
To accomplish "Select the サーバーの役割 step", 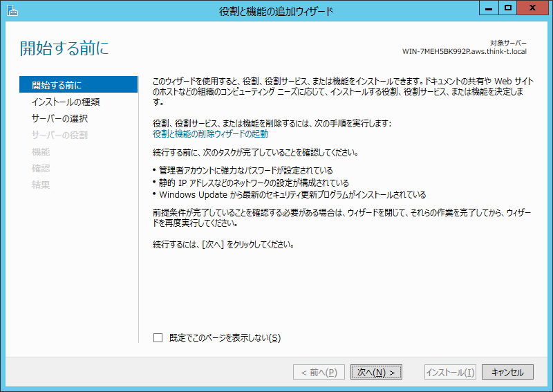I will tap(59, 135).
